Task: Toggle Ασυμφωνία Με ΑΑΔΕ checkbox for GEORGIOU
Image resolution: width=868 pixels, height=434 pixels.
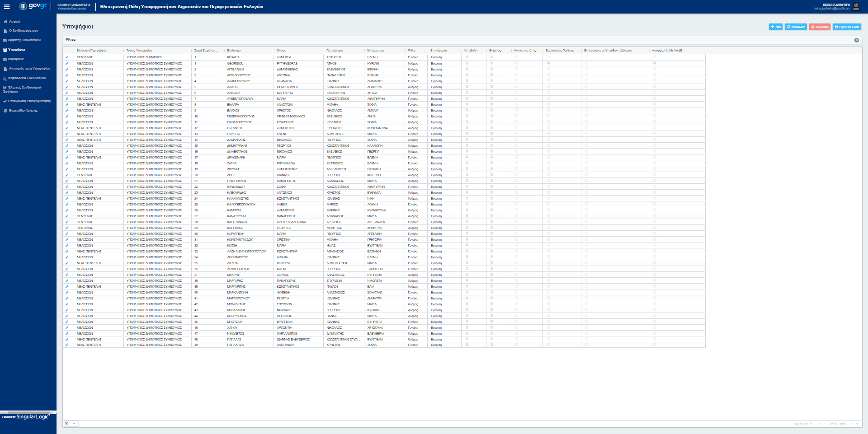Action: point(654,63)
